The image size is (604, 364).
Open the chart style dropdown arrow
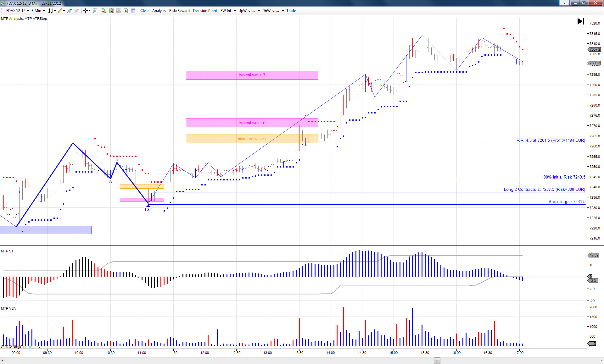[x=55, y=11]
